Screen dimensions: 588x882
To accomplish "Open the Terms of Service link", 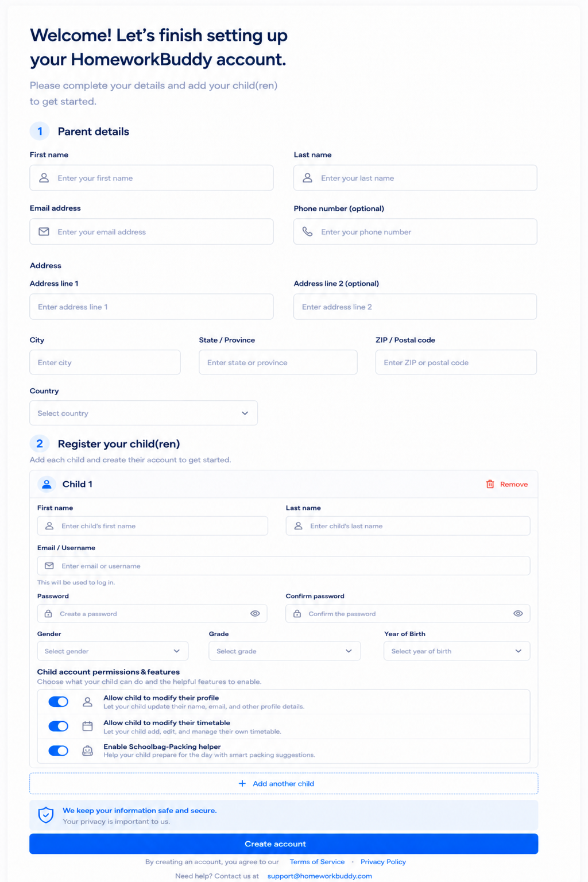I will coord(317,862).
